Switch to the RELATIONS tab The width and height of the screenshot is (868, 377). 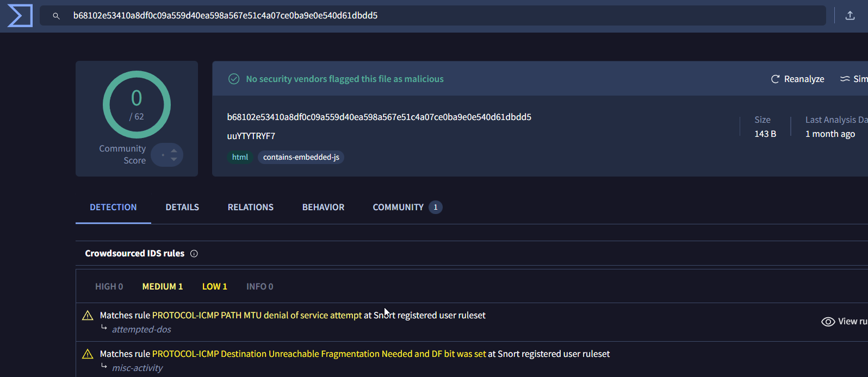pyautogui.click(x=251, y=208)
